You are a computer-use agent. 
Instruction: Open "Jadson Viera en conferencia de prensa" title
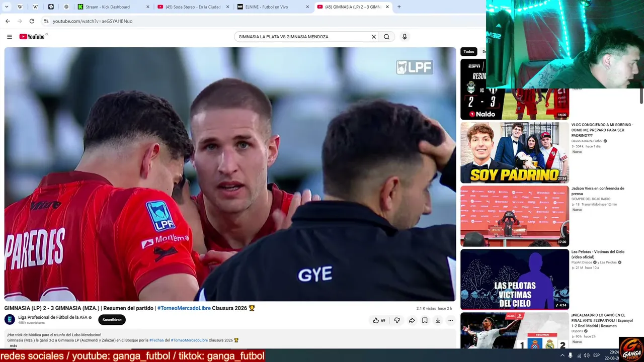[598, 191]
